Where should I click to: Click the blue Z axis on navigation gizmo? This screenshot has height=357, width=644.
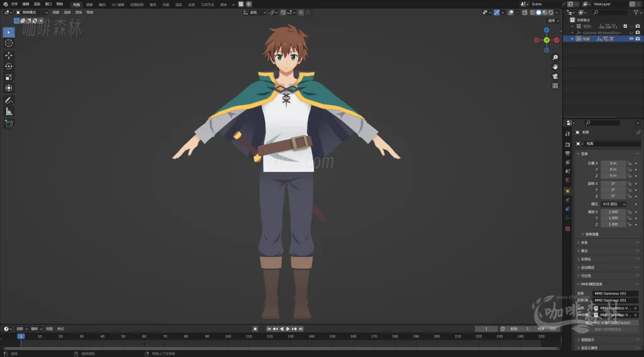[x=547, y=30]
